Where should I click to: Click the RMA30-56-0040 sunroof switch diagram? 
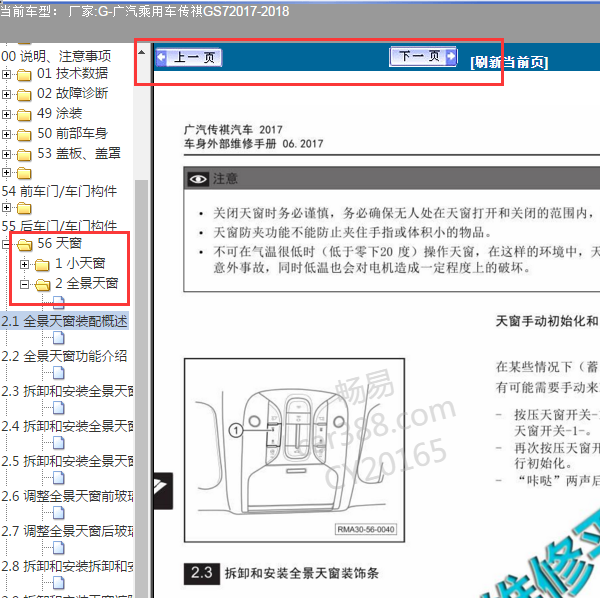pyautogui.click(x=294, y=450)
